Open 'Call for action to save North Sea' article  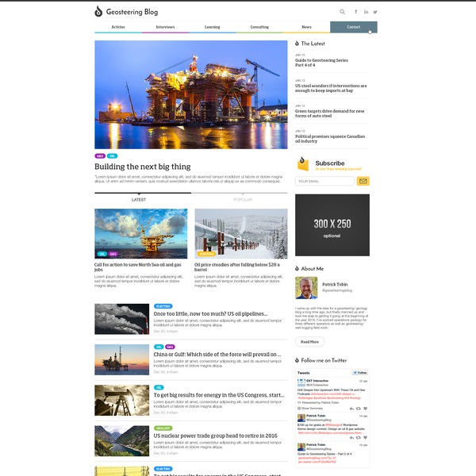[138, 267]
